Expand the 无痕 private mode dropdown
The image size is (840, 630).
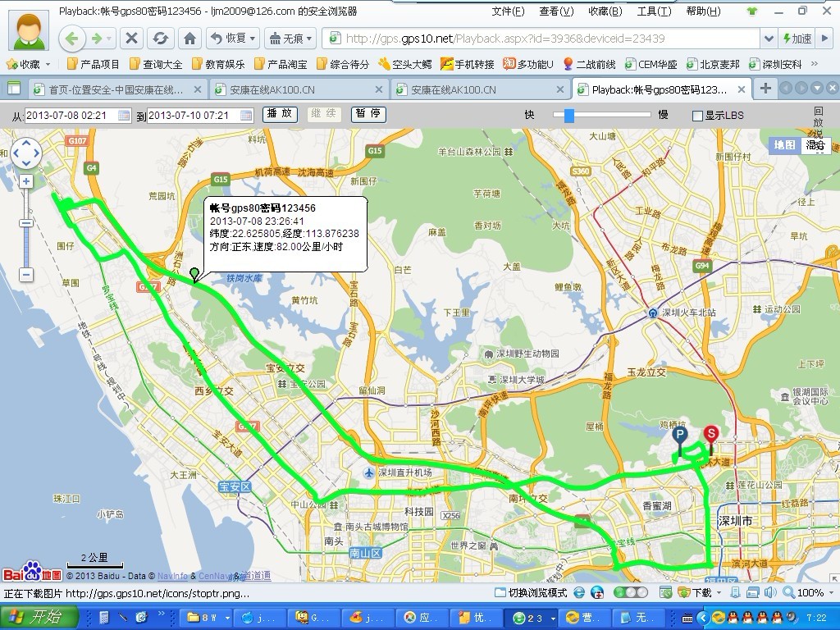click(x=309, y=39)
